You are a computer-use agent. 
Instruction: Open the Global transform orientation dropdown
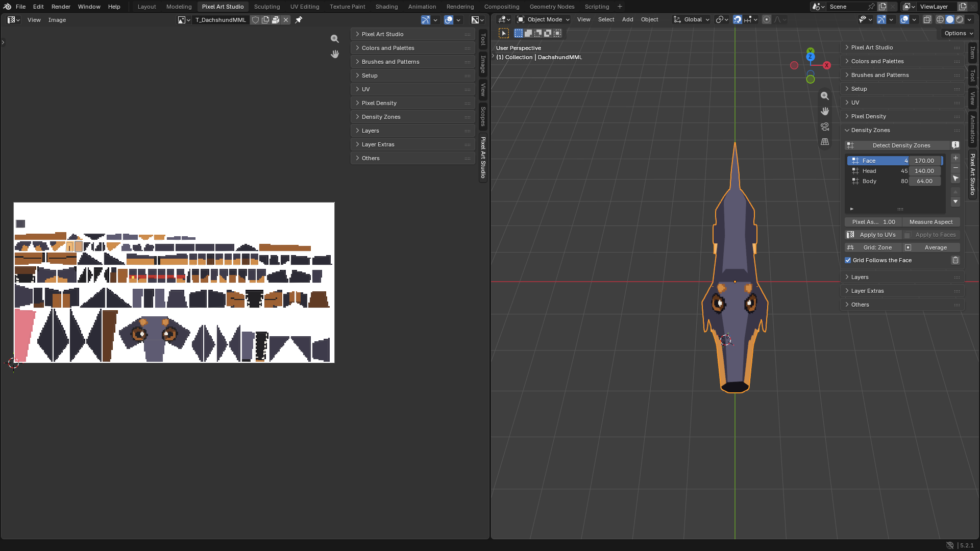pos(692,19)
